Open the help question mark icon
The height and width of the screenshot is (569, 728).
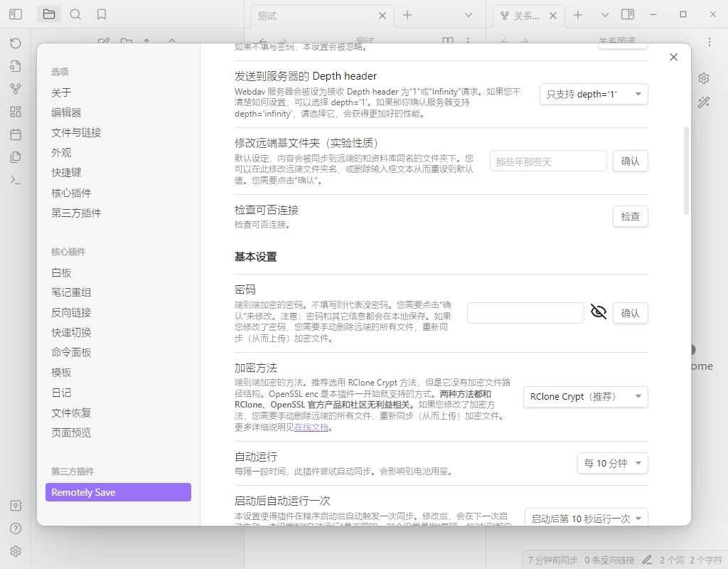16,528
